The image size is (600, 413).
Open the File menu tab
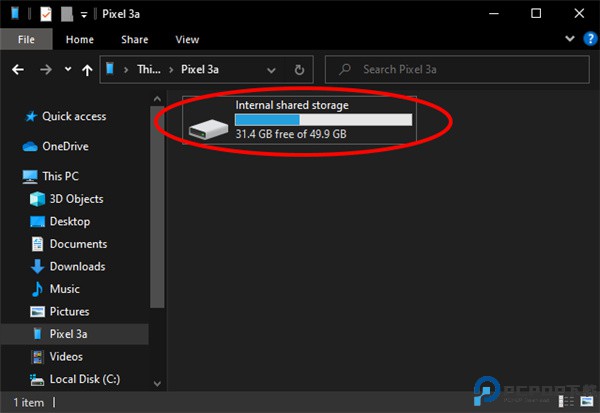coord(25,40)
